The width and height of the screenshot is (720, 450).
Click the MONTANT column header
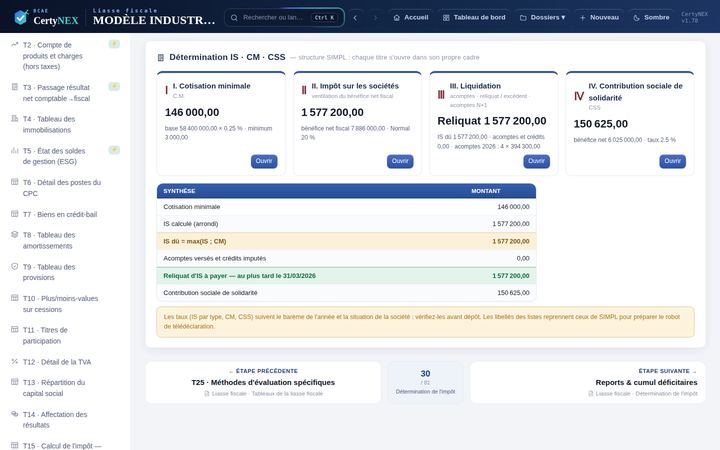(x=486, y=191)
